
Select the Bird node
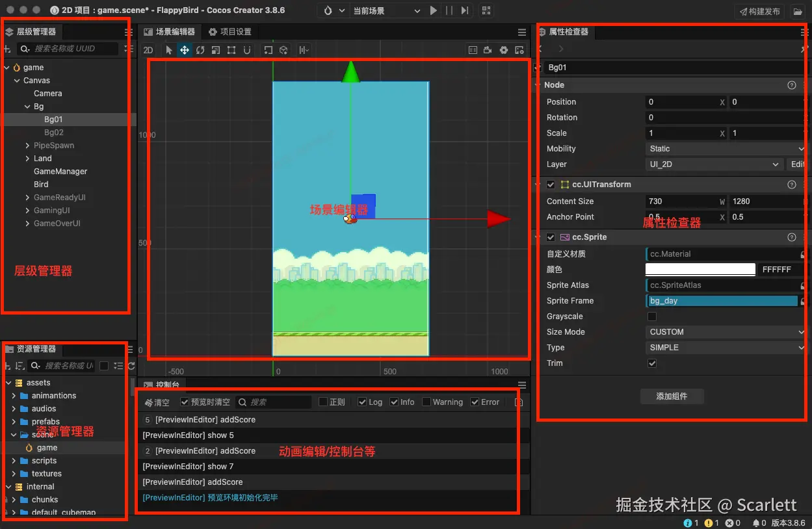tap(41, 185)
